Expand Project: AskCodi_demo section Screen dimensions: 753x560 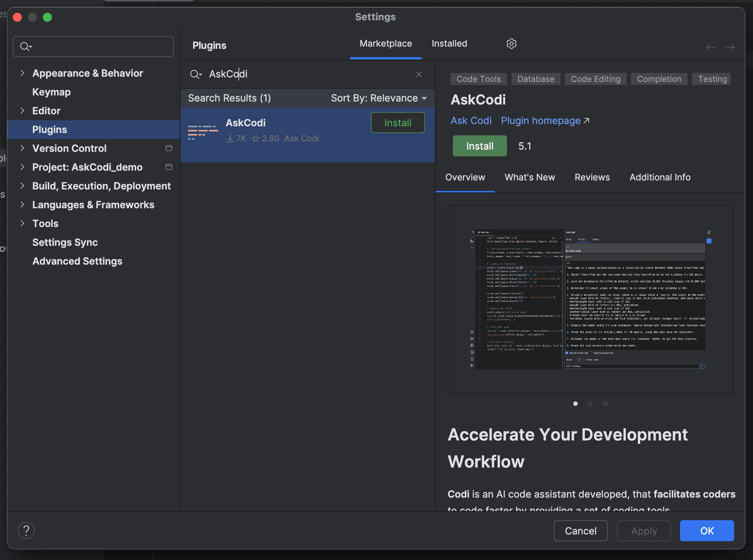(x=22, y=167)
